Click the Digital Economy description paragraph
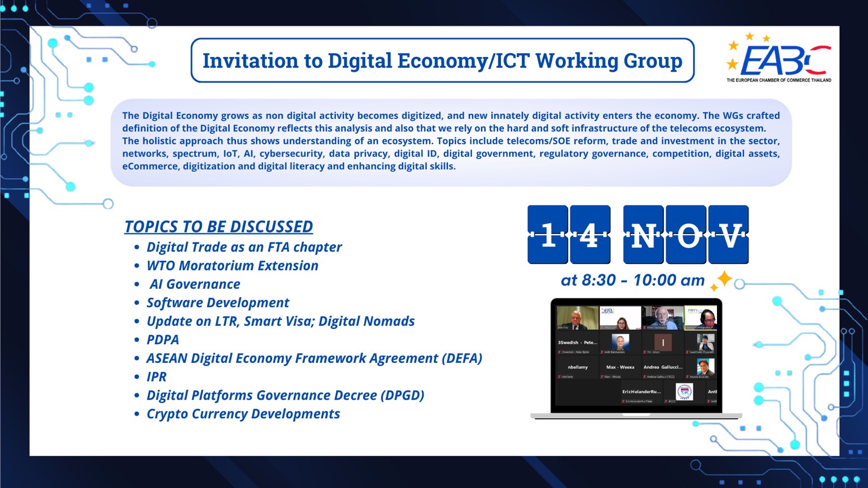This screenshot has width=868, height=488. tap(451, 141)
